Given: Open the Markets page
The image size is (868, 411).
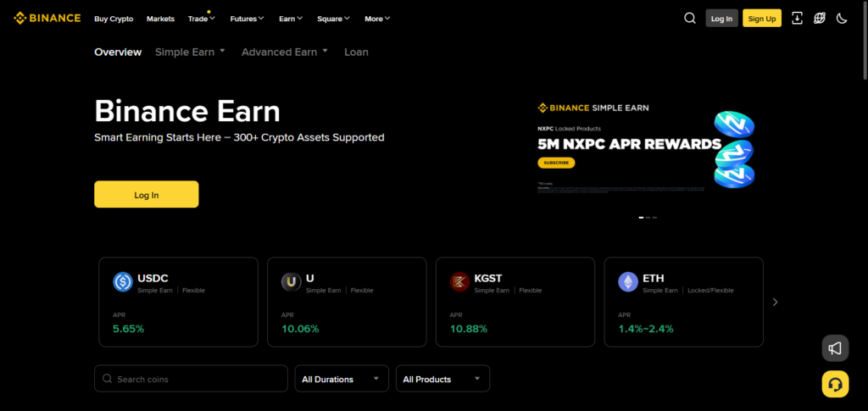Looking at the screenshot, I should [160, 19].
